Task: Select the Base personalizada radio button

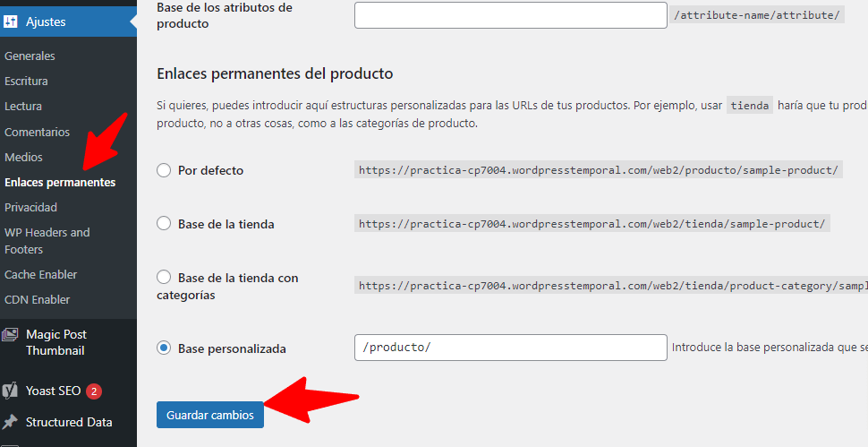Action: [x=163, y=348]
